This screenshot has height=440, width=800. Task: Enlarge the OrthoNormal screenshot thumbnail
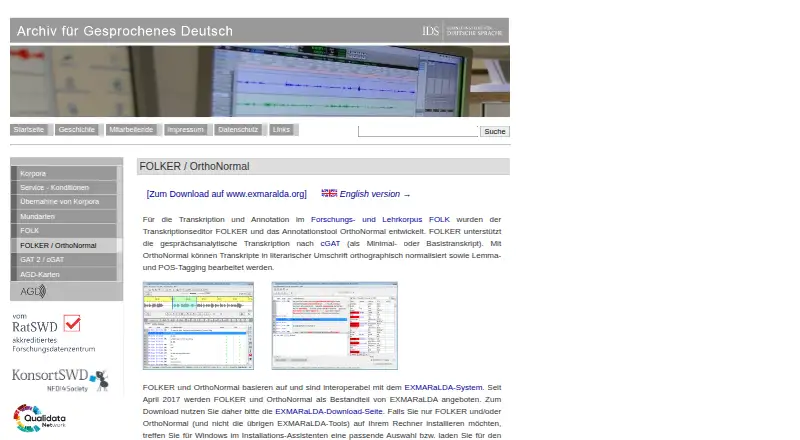(x=335, y=326)
